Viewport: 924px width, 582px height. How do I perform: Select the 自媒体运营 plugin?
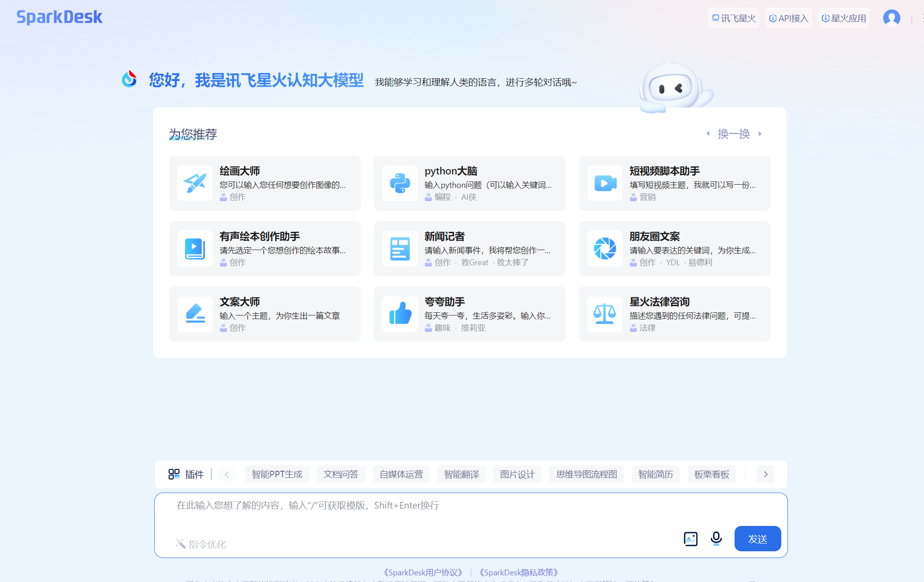(401, 474)
